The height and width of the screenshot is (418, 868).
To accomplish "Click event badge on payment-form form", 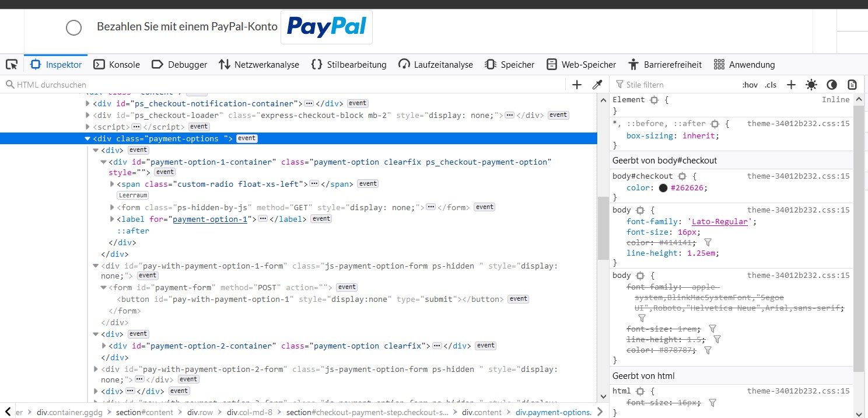I will (x=347, y=287).
